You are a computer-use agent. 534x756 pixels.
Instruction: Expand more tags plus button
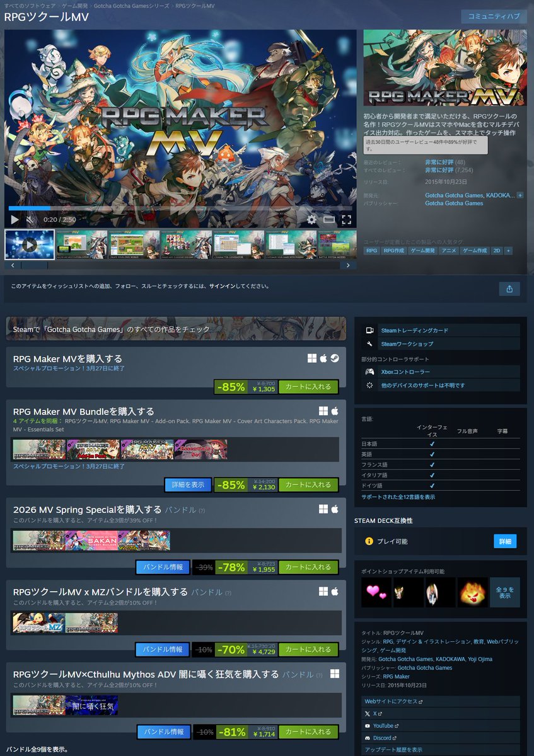(x=508, y=251)
